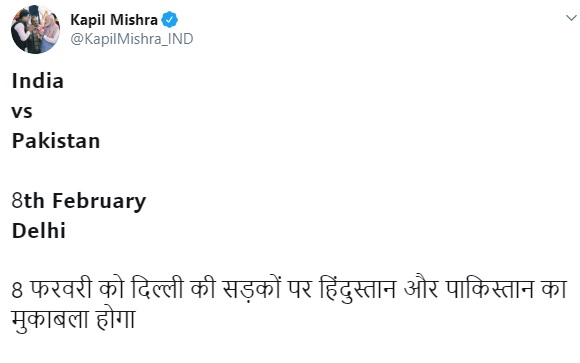
Task: Open Kapil Mishra's profile picture
Action: pyautogui.click(x=36, y=30)
